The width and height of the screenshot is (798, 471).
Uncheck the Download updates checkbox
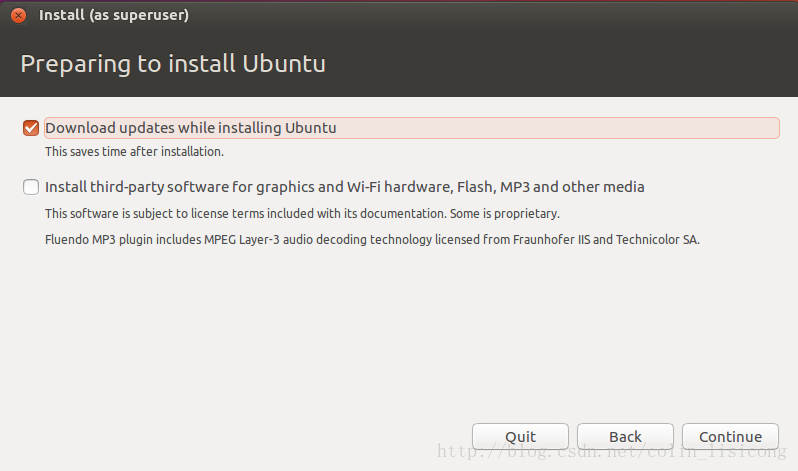pos(31,128)
